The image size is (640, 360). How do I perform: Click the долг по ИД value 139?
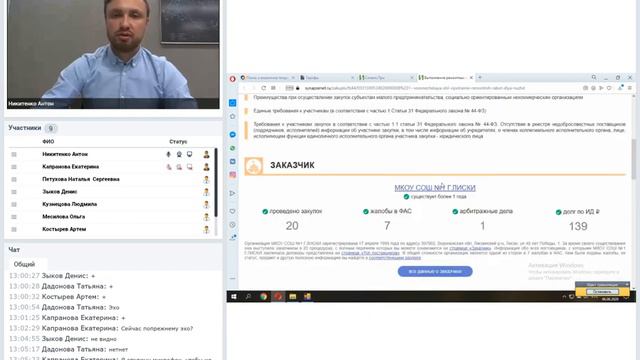(578, 226)
